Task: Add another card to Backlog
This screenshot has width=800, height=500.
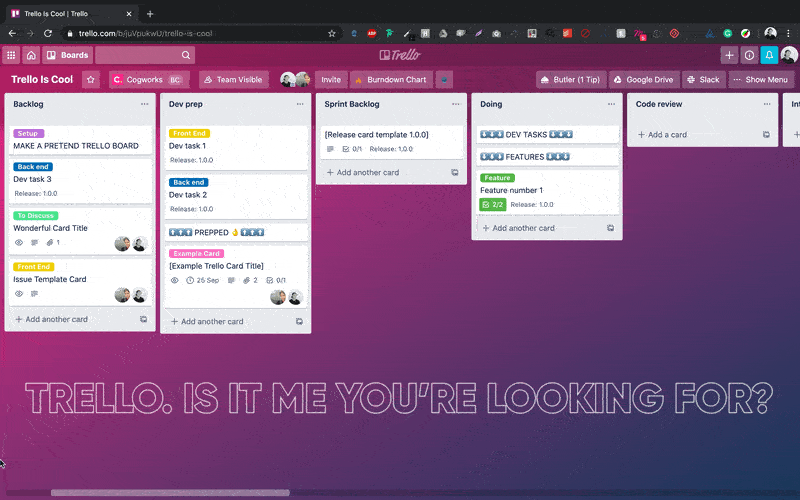Action: click(x=52, y=319)
